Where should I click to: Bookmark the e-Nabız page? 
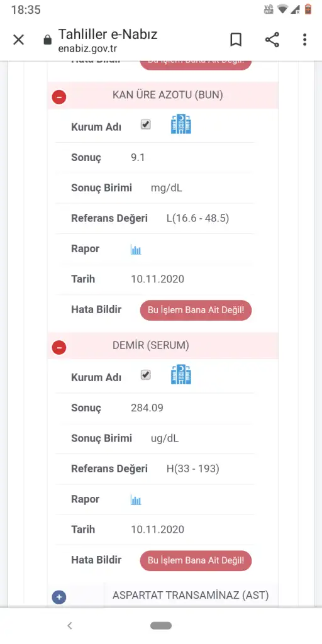236,40
